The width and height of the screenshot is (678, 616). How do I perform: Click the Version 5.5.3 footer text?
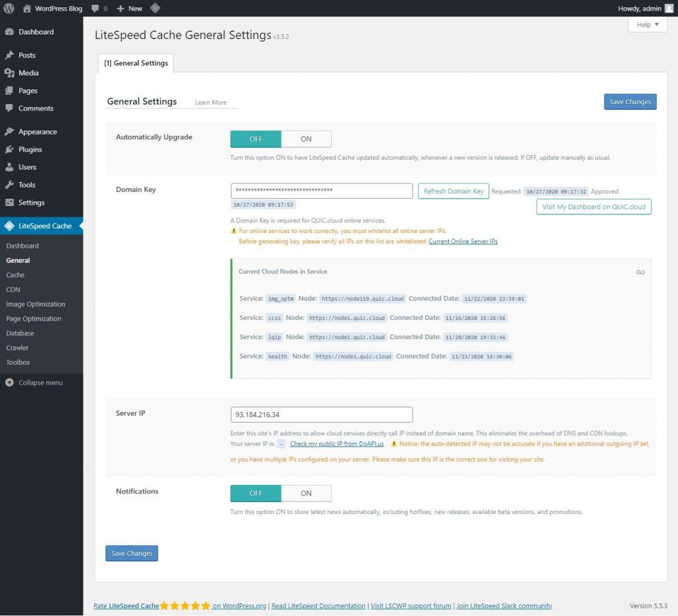click(648, 606)
